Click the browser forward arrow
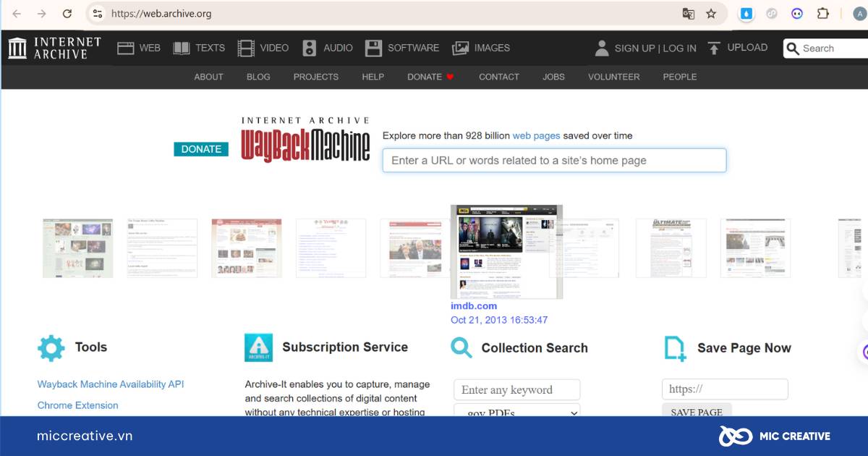 point(41,13)
